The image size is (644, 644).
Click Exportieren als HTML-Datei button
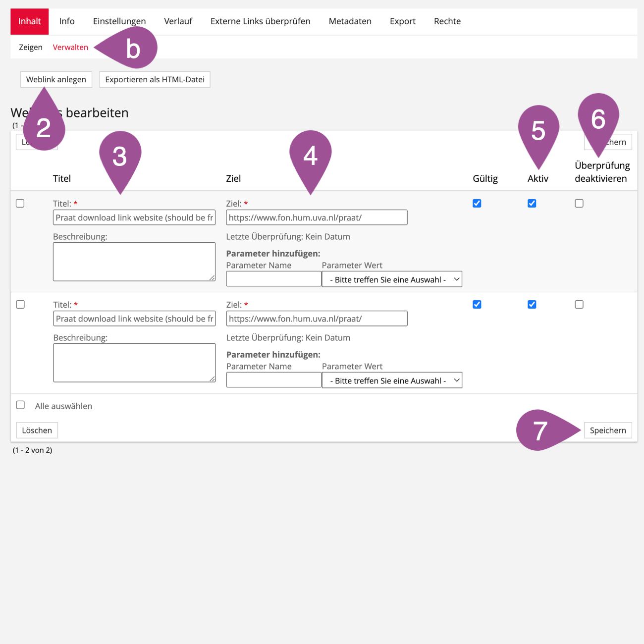pyautogui.click(x=155, y=80)
